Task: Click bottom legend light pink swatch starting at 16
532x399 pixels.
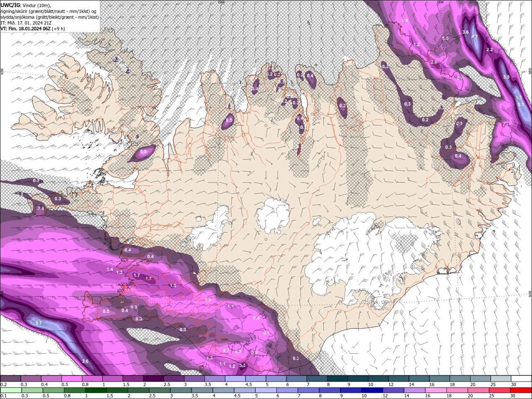Action: click(436, 390)
